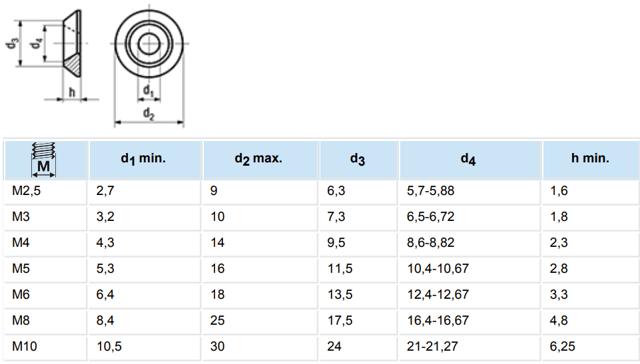640x364 pixels.
Task: Click the cell with value 6,25
Action: (x=563, y=347)
